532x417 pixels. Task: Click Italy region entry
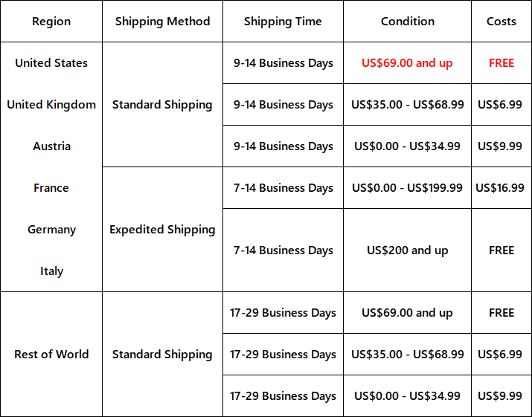pos(51,271)
